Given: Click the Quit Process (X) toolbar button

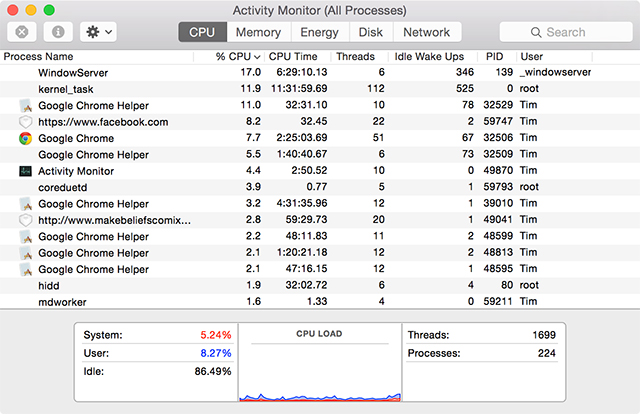Looking at the screenshot, I should point(22,32).
